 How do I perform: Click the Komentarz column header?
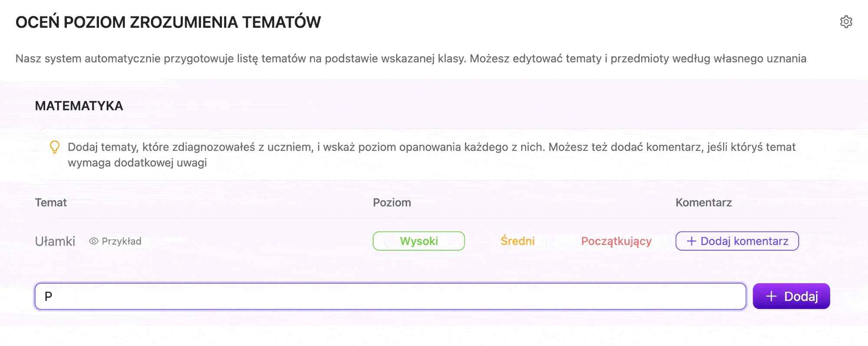click(x=704, y=202)
